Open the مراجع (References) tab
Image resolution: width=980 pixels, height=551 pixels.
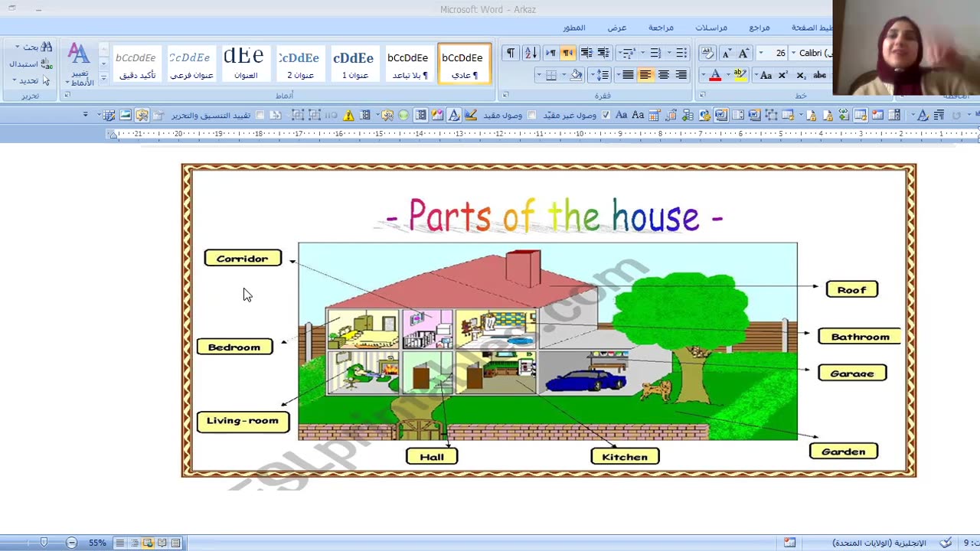(759, 28)
